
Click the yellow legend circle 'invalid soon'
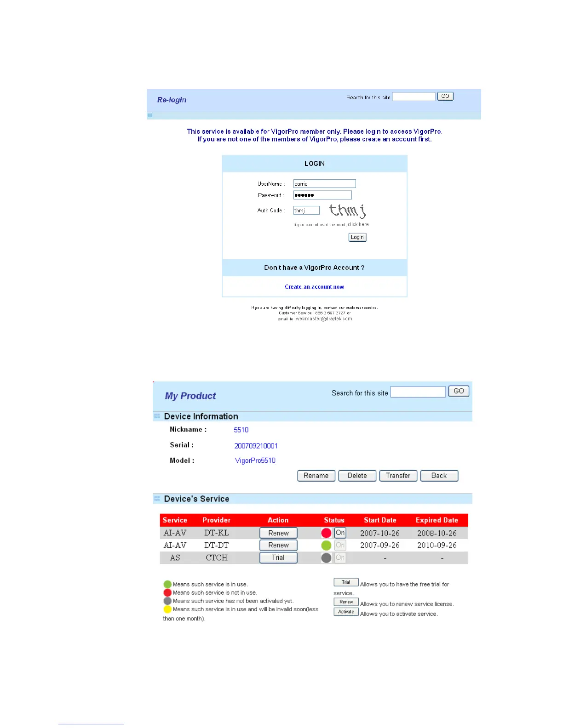167,609
